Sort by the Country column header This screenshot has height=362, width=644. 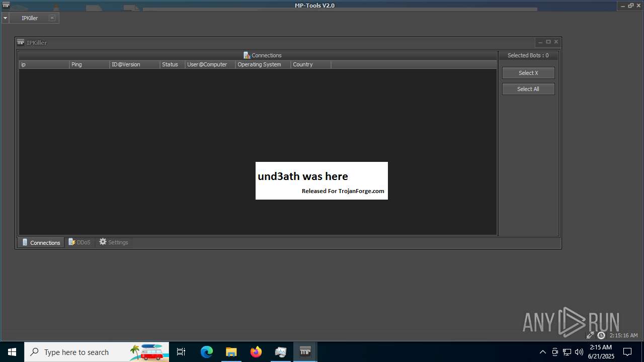point(311,64)
